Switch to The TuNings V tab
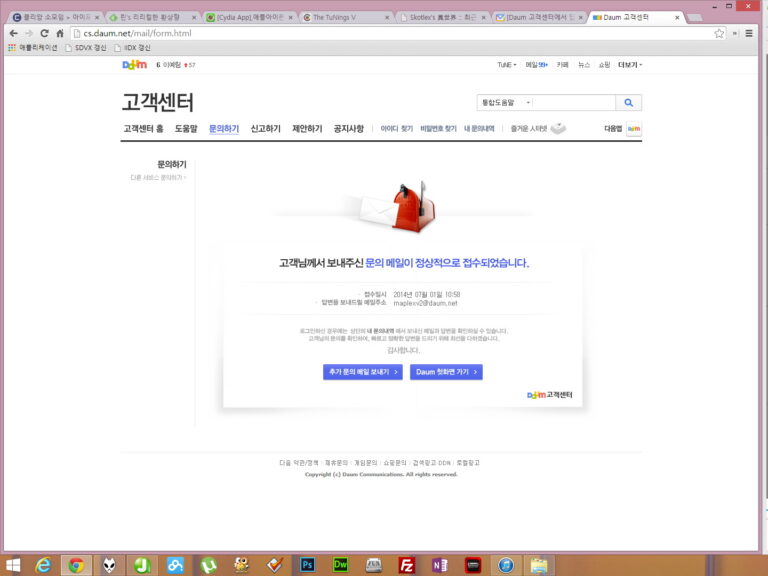The width and height of the screenshot is (768, 576). pyautogui.click(x=345, y=17)
